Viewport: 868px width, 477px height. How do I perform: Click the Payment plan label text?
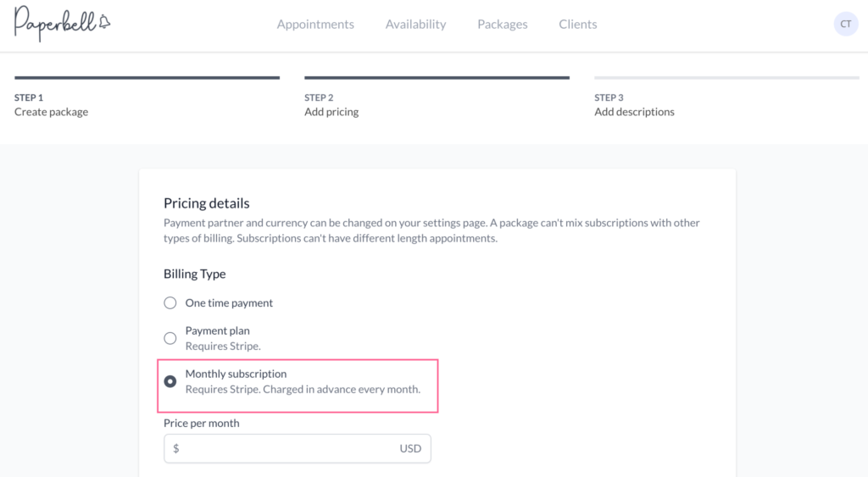coord(217,330)
